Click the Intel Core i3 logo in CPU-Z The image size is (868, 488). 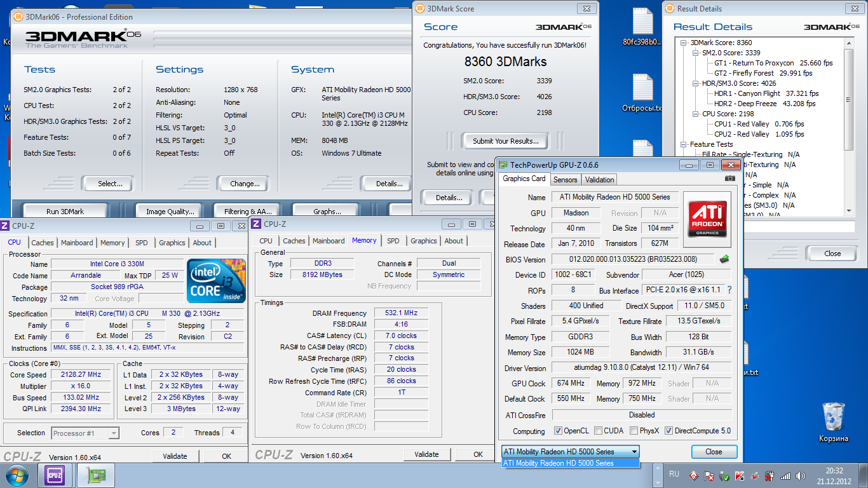coord(217,280)
